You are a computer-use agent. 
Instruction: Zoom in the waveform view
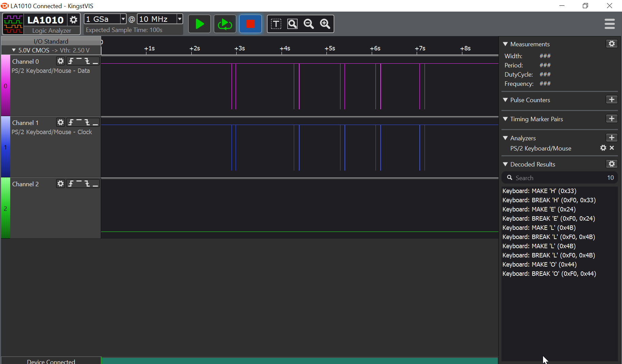[325, 24]
